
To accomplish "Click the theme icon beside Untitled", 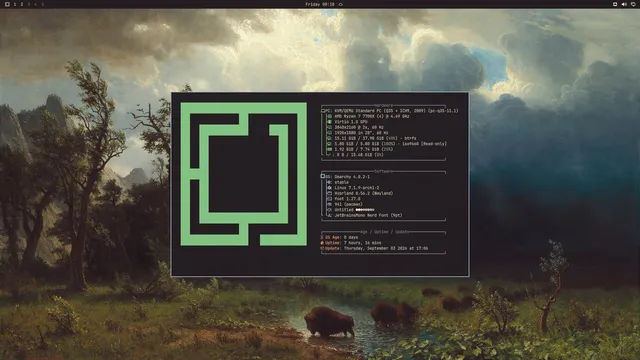I will (329, 210).
